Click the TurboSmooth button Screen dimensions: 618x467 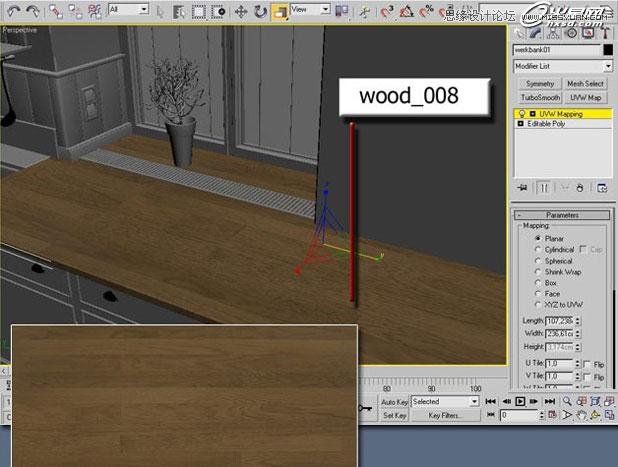click(x=538, y=98)
